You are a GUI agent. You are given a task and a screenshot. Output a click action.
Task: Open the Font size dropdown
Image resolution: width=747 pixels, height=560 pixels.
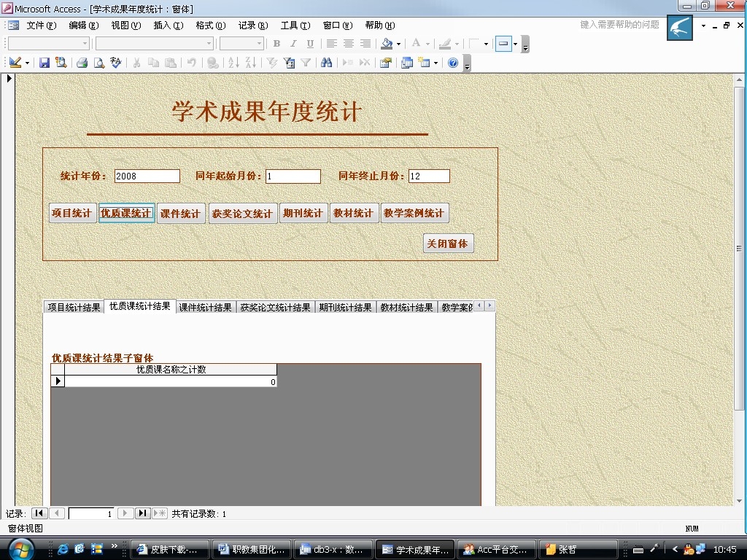(260, 43)
